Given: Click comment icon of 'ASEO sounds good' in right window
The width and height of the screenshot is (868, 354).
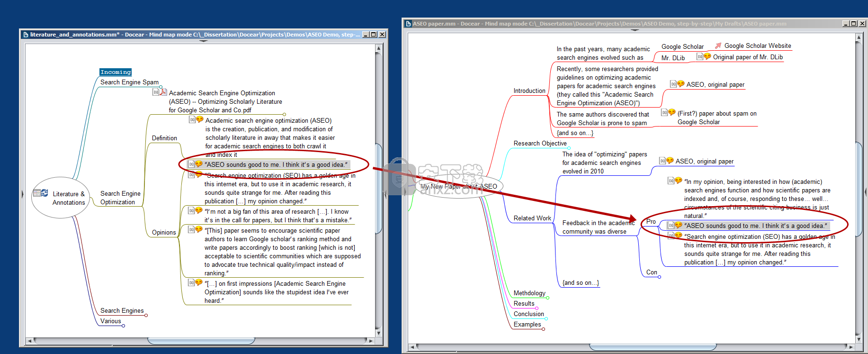Looking at the screenshot, I should (x=678, y=225).
